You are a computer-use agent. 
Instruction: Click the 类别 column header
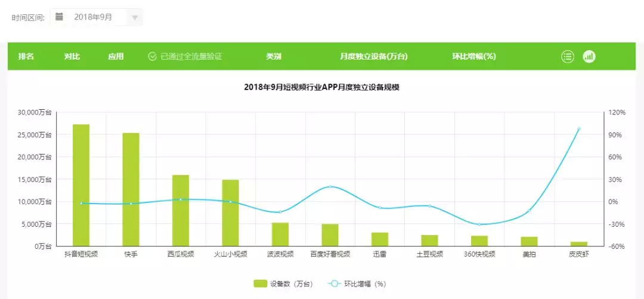pyautogui.click(x=274, y=57)
